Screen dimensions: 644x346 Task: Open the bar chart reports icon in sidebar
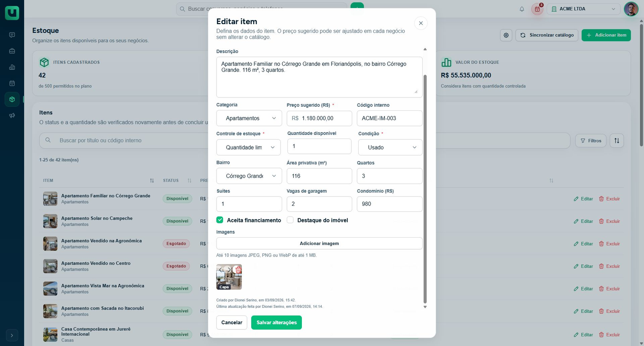pos(12,67)
